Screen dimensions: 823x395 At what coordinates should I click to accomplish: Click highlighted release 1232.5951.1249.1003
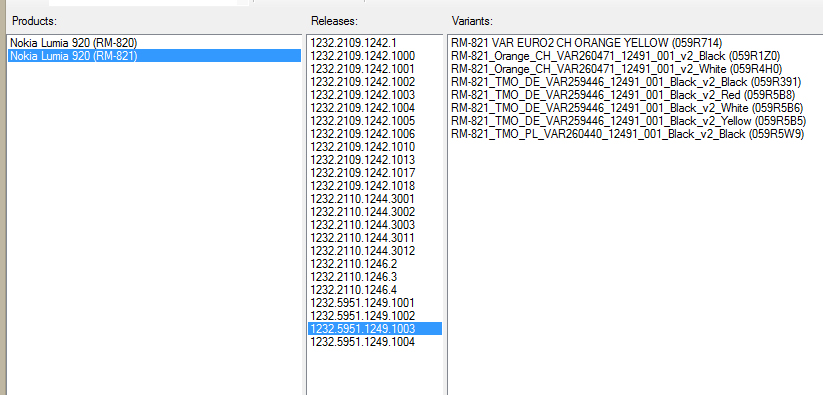click(x=375, y=329)
